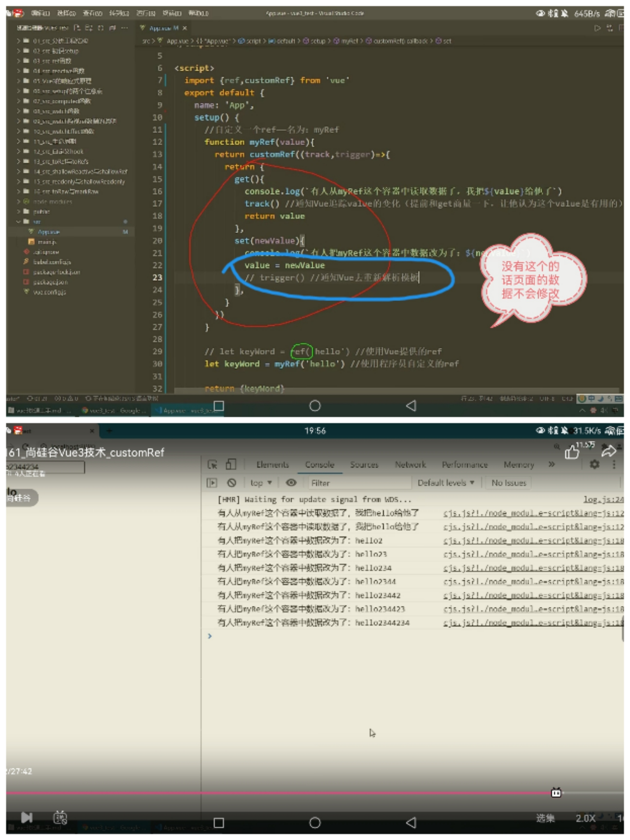Viewport: 630px width, 840px height.
Task: Click the share arrow icon
Action: coord(608,451)
